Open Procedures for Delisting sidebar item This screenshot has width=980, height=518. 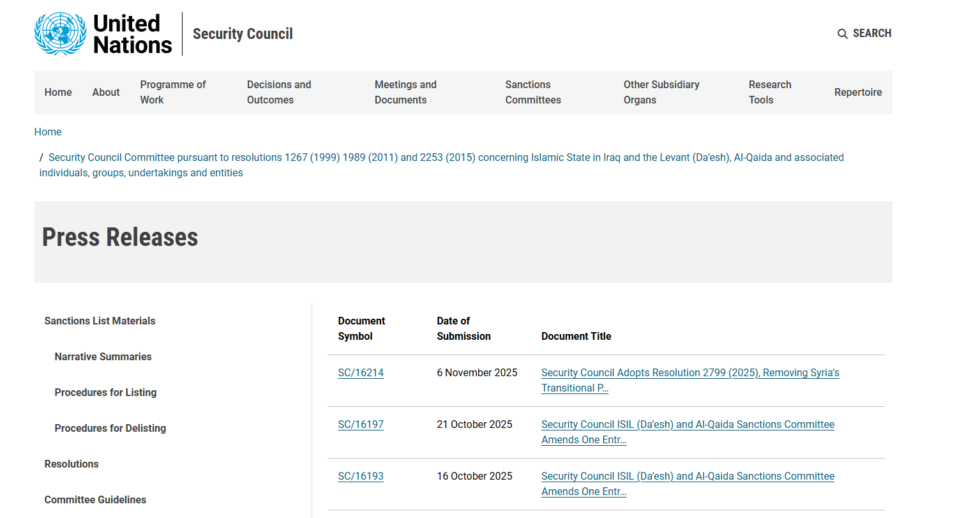point(110,429)
